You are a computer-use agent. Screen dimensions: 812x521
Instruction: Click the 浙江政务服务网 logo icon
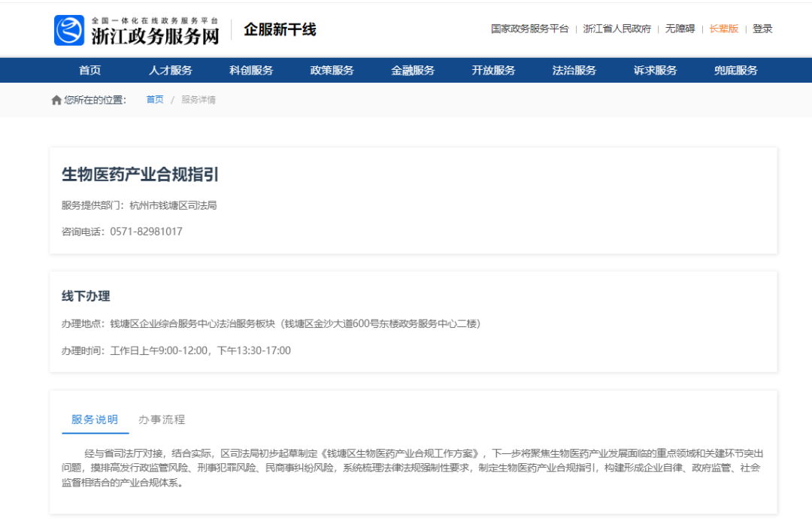pyautogui.click(x=69, y=30)
